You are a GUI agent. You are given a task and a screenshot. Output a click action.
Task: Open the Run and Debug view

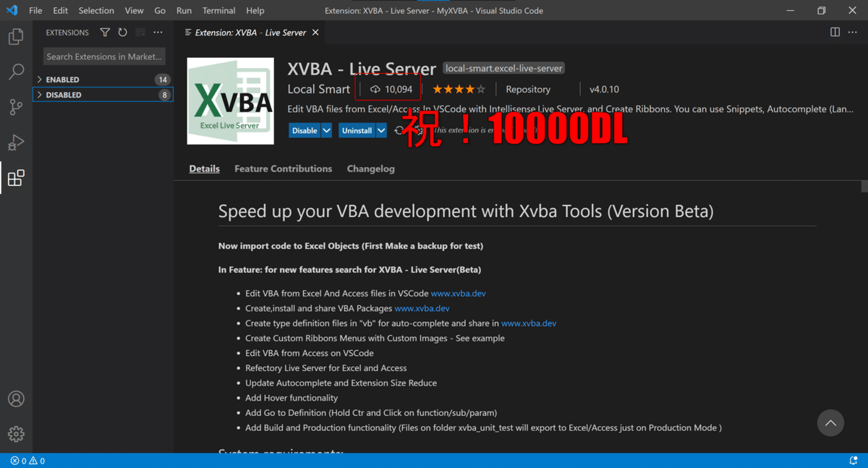[16, 142]
